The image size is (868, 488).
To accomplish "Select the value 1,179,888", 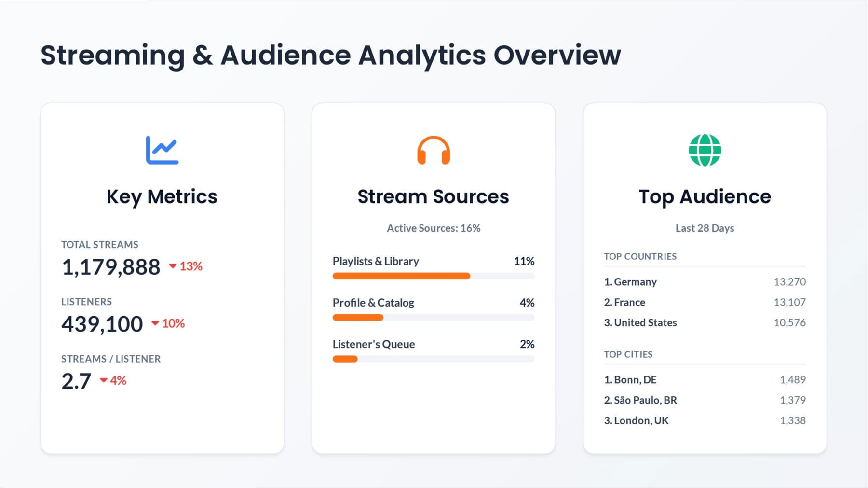I will click(111, 267).
